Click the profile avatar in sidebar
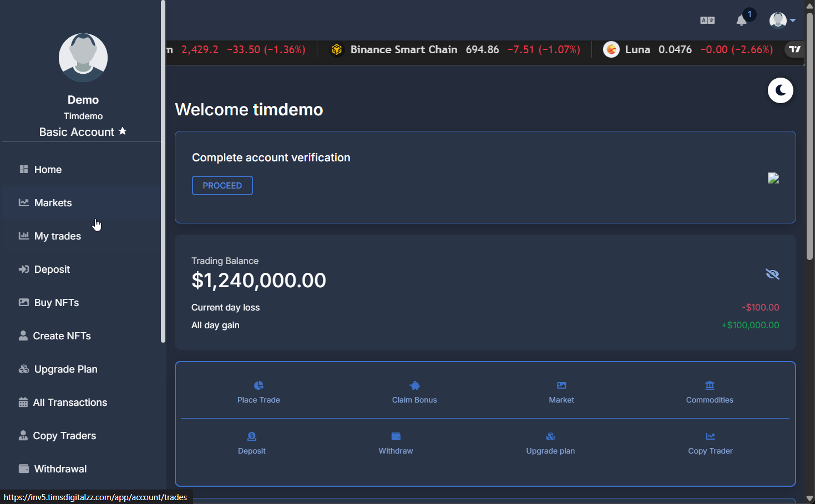815x504 pixels. pyautogui.click(x=83, y=58)
